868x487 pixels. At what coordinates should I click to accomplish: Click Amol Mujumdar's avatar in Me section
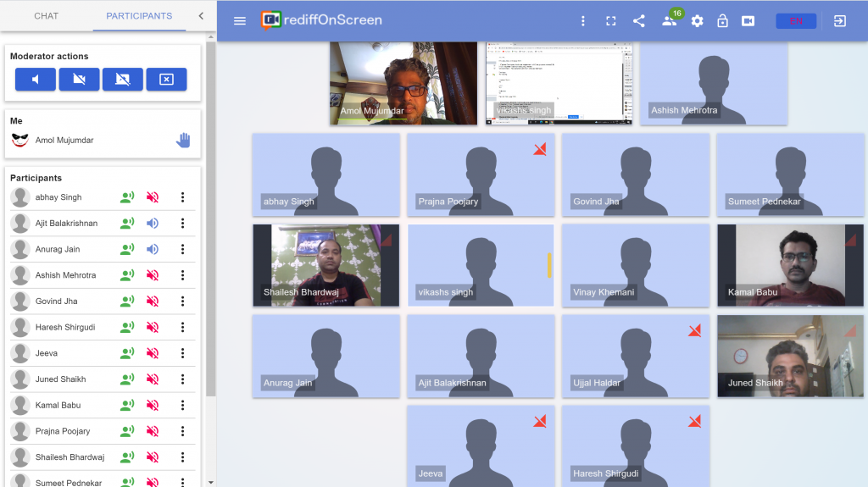click(x=20, y=140)
